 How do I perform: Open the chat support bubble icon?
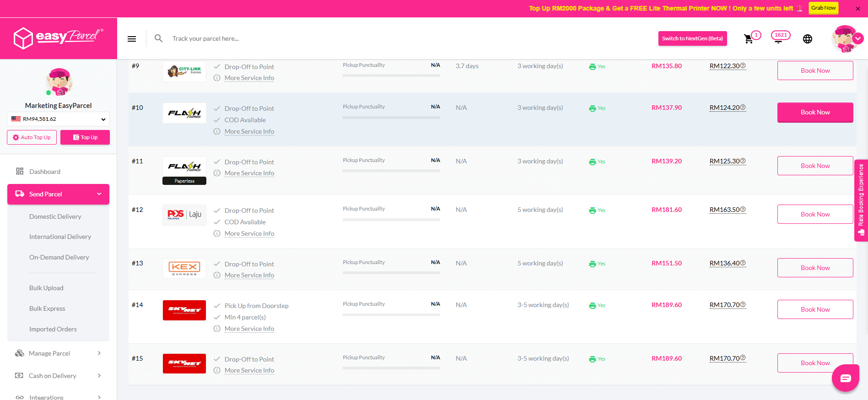tap(845, 378)
